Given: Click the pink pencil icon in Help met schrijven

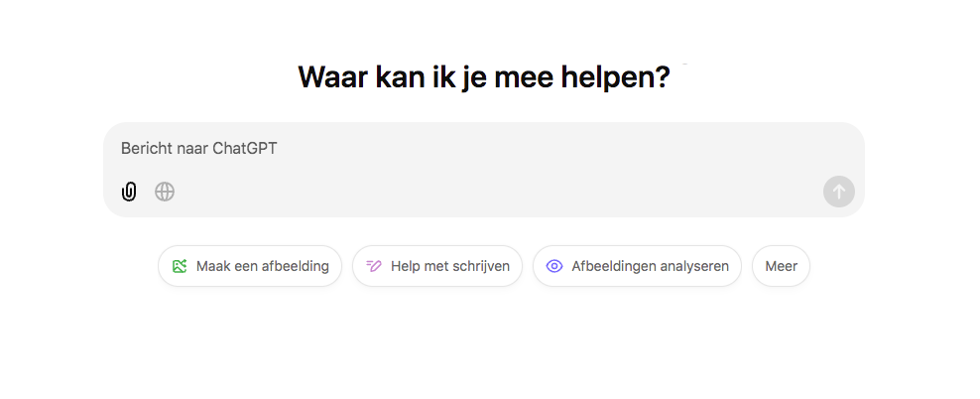Looking at the screenshot, I should point(374,266).
